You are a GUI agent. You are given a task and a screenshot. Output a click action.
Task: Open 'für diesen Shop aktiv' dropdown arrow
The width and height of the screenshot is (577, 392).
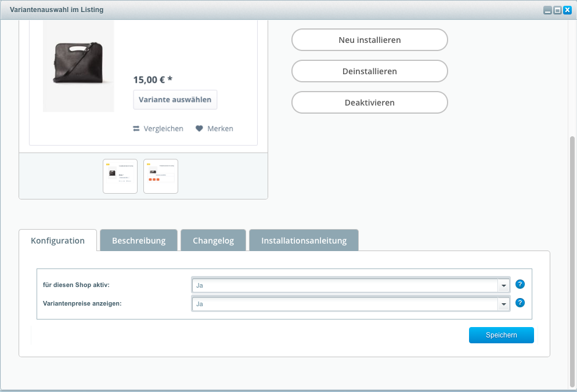[503, 285]
